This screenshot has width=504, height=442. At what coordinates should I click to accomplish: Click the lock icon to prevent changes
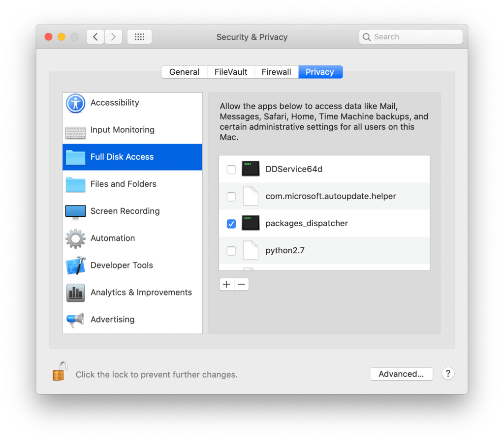[x=60, y=371]
